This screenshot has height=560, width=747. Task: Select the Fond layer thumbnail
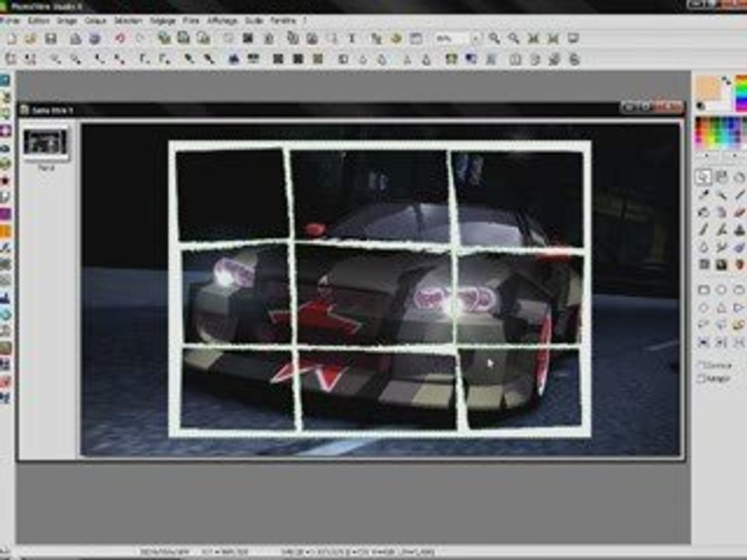(46, 142)
